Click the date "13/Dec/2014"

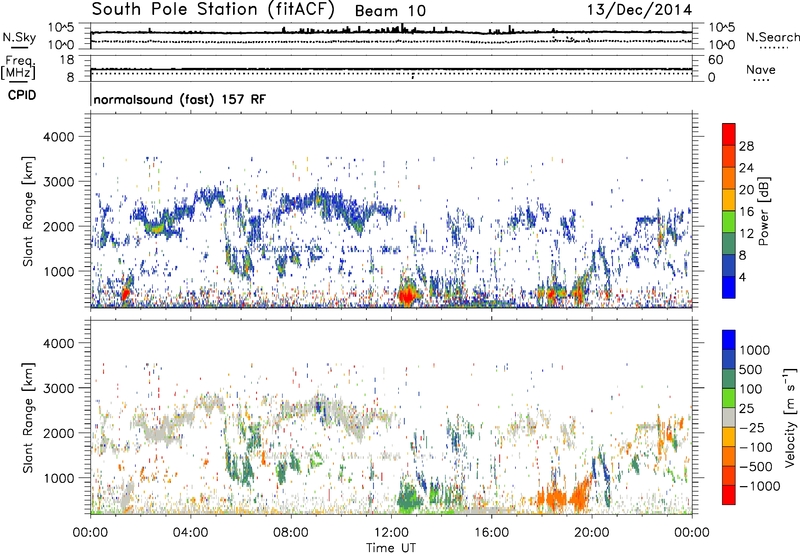[639, 9]
